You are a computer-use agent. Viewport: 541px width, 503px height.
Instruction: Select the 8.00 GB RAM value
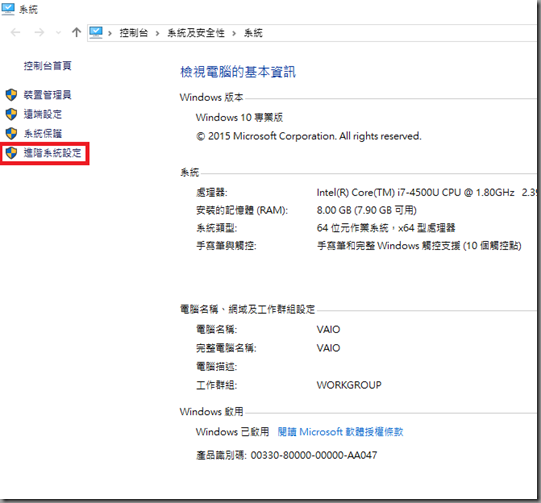366,210
